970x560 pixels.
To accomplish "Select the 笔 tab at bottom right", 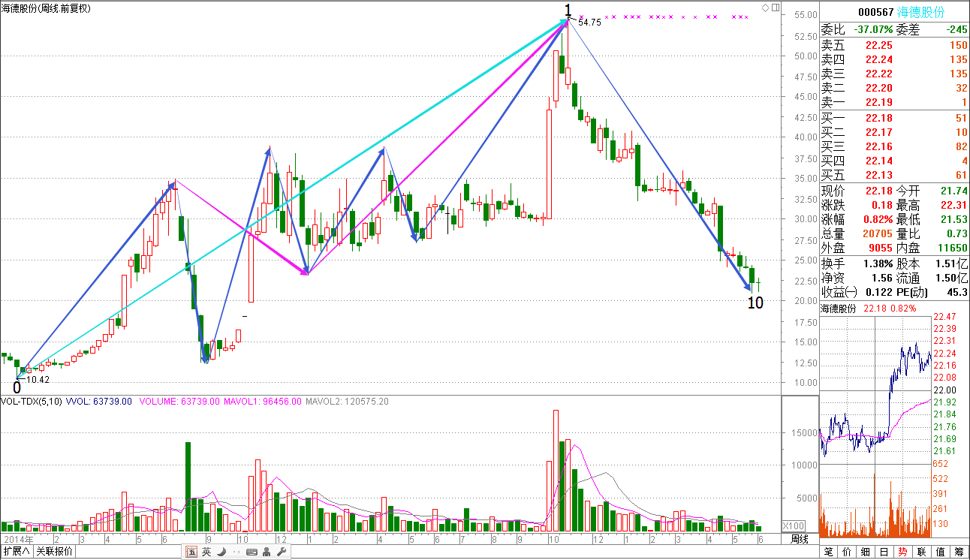I will [828, 552].
